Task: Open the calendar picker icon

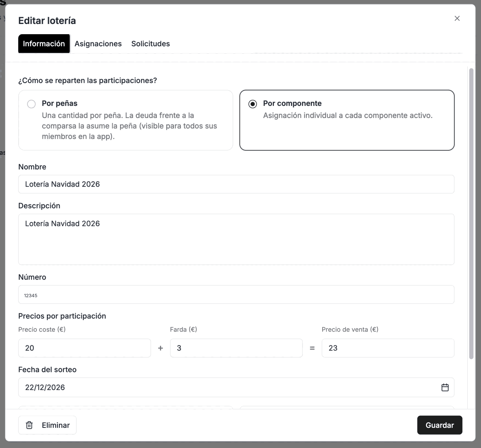Action: 445,387
